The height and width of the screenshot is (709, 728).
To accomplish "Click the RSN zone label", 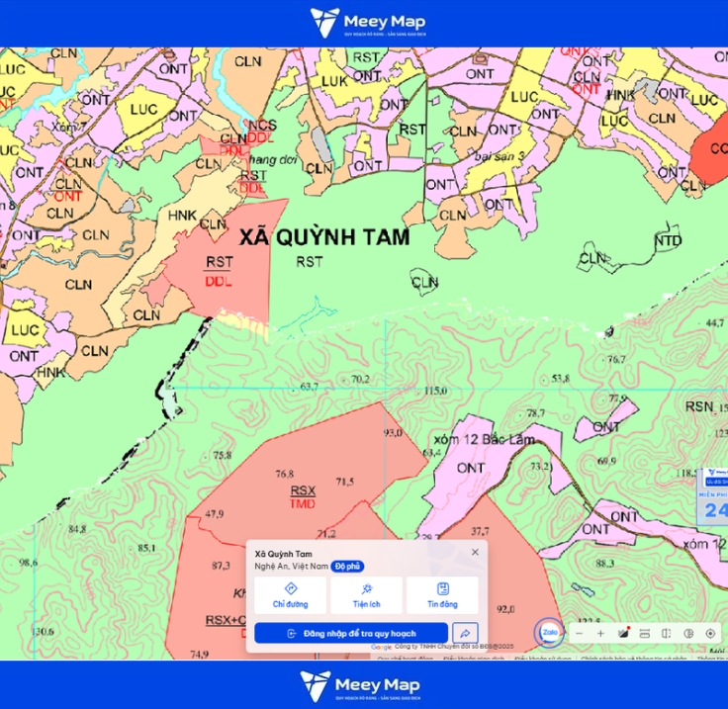I will point(699,406).
